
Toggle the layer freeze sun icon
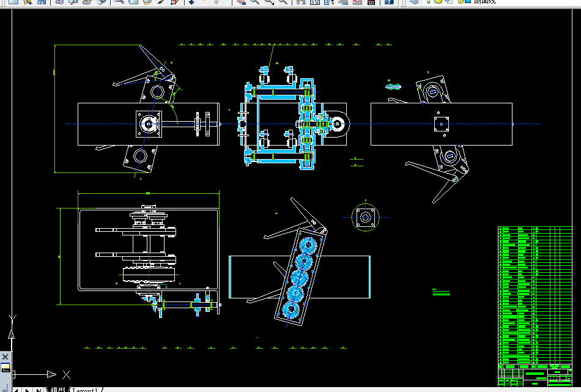coord(438,1)
